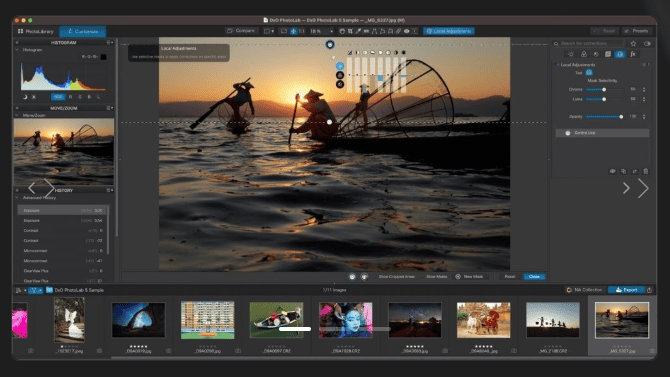Toggle the red-eye preview icon in toolbar
This screenshot has height=377, width=670.
point(406,31)
